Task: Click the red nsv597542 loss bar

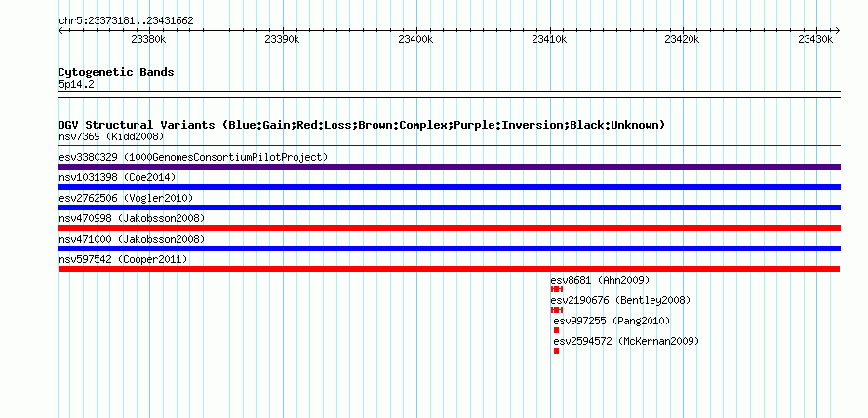Action: [x=449, y=269]
